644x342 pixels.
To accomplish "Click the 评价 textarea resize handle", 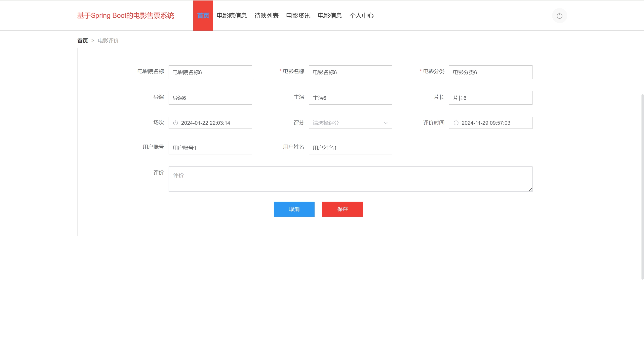I will pos(530,190).
